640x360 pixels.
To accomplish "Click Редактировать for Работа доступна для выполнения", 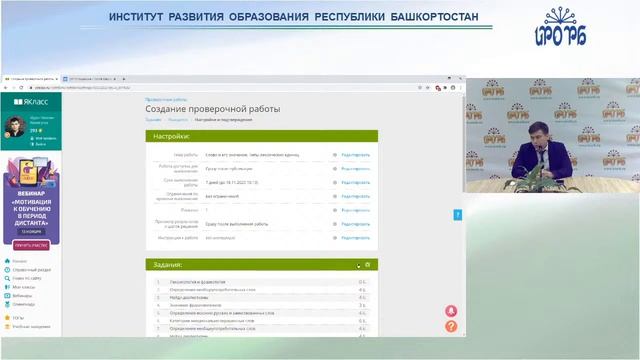I will pos(356,169).
